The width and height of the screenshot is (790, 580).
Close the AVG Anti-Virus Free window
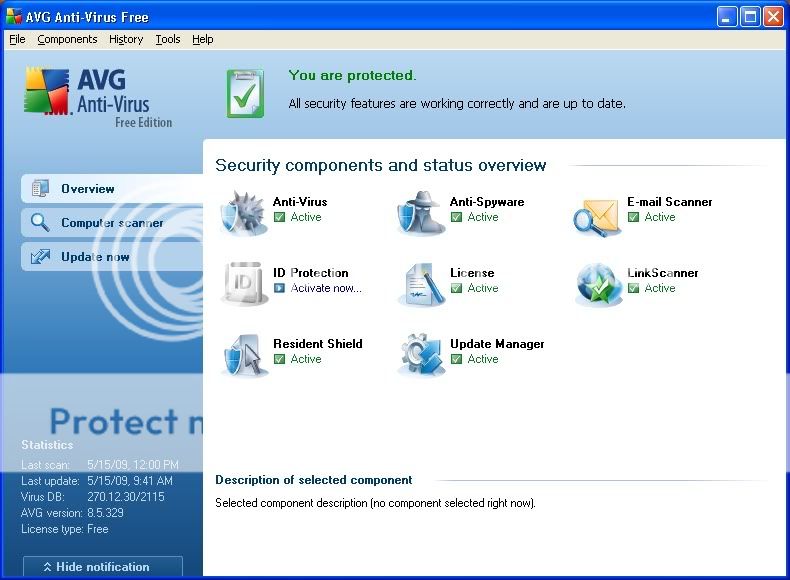point(773,17)
